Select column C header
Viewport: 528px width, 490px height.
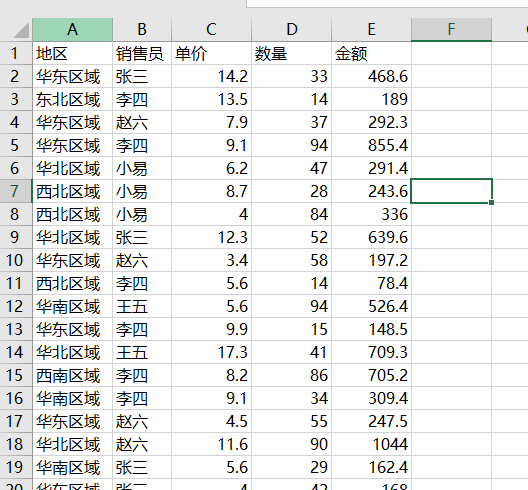click(211, 30)
